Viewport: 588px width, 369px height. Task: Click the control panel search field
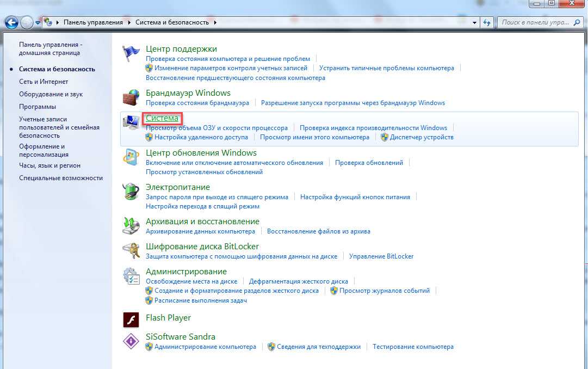point(535,22)
